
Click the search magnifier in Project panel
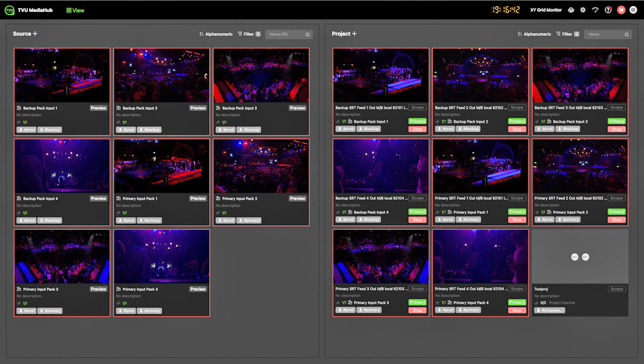(626, 35)
